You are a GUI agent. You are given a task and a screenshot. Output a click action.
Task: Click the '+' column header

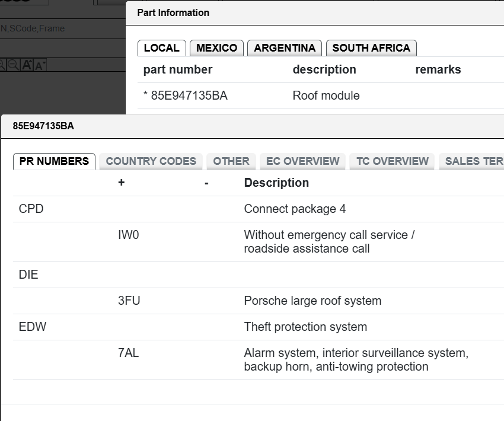121,183
